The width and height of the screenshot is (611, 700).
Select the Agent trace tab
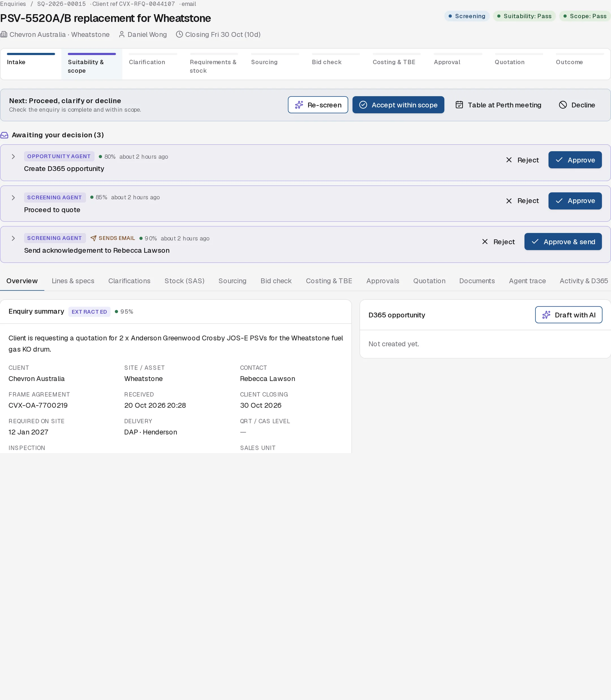527,281
